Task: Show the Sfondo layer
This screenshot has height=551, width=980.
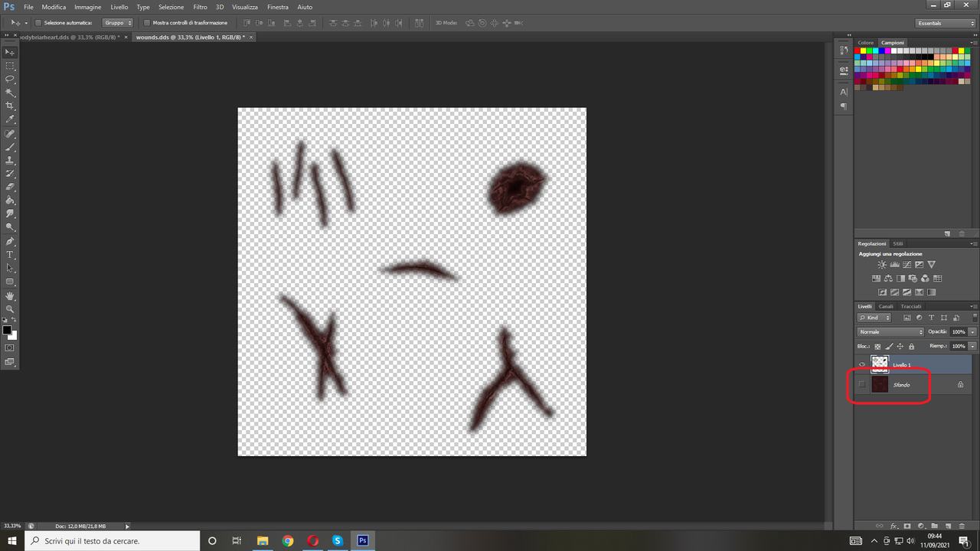Action: coord(862,384)
